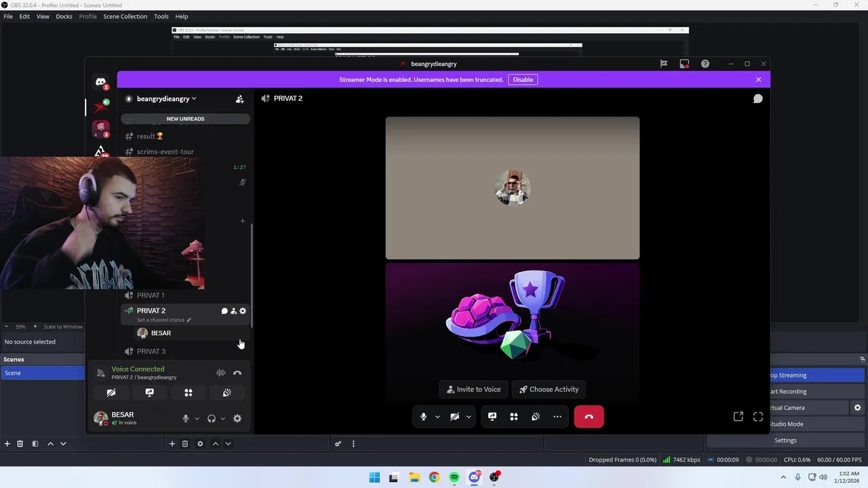Open headphone output options arrow in user panel
Image resolution: width=868 pixels, height=488 pixels.
point(222,418)
